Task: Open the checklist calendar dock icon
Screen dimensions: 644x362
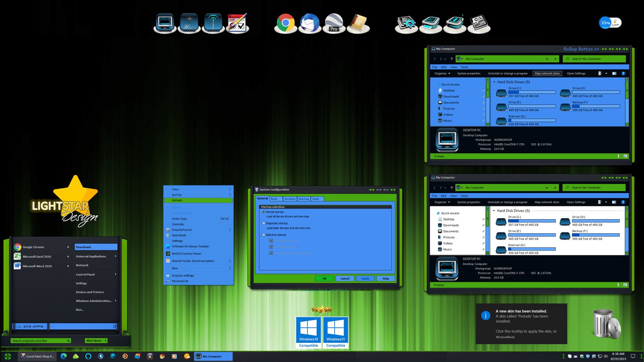Action: 237,23
